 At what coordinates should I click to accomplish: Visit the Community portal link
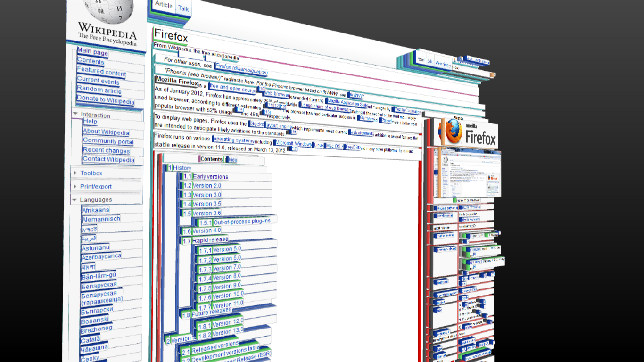[x=108, y=141]
